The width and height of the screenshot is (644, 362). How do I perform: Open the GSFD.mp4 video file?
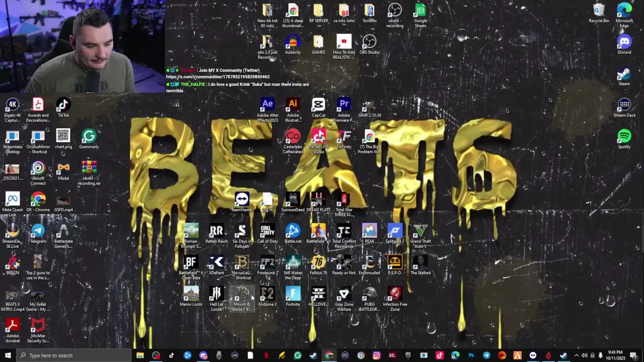click(63, 202)
